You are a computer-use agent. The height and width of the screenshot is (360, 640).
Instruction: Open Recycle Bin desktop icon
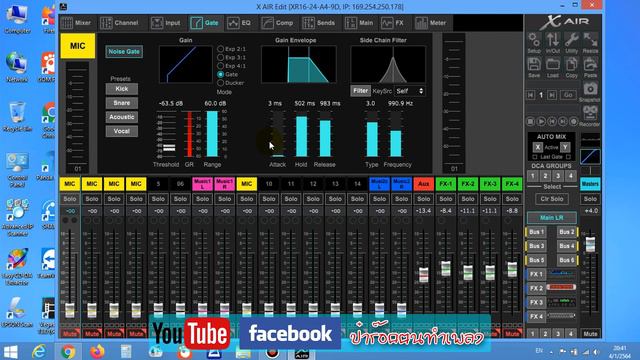click(x=17, y=117)
